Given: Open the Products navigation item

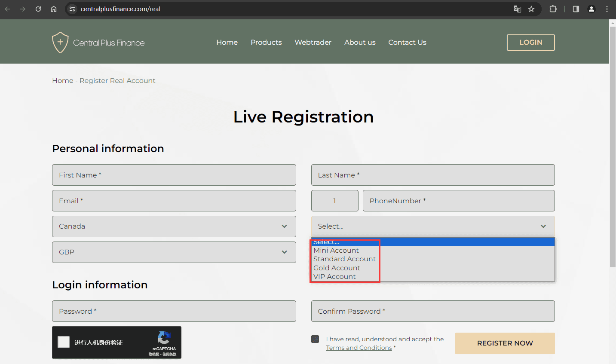Looking at the screenshot, I should click(x=266, y=43).
